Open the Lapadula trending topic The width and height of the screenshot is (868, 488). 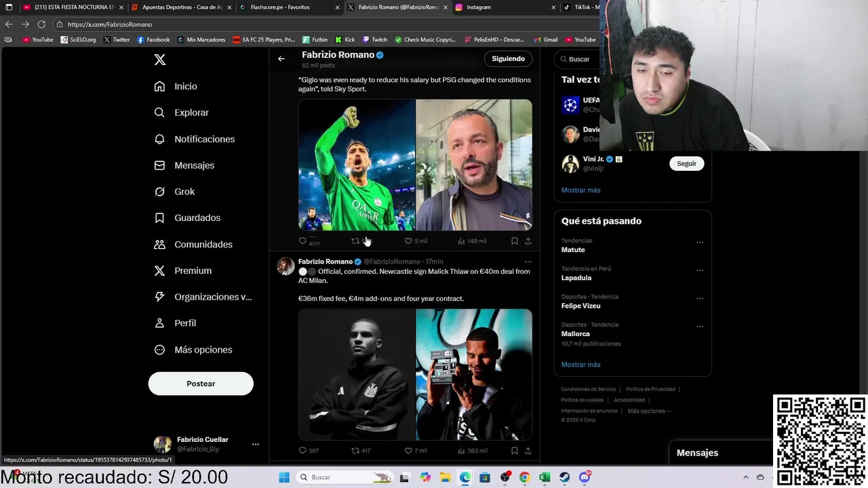coord(576,278)
